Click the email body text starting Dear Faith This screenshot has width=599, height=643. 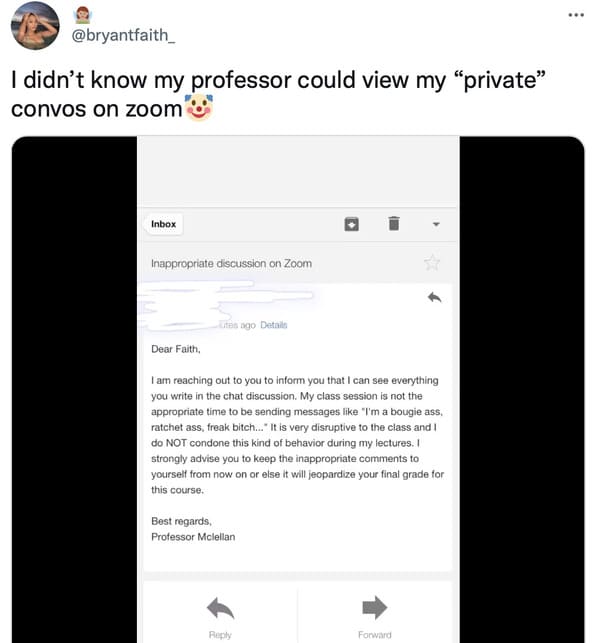coord(297,443)
